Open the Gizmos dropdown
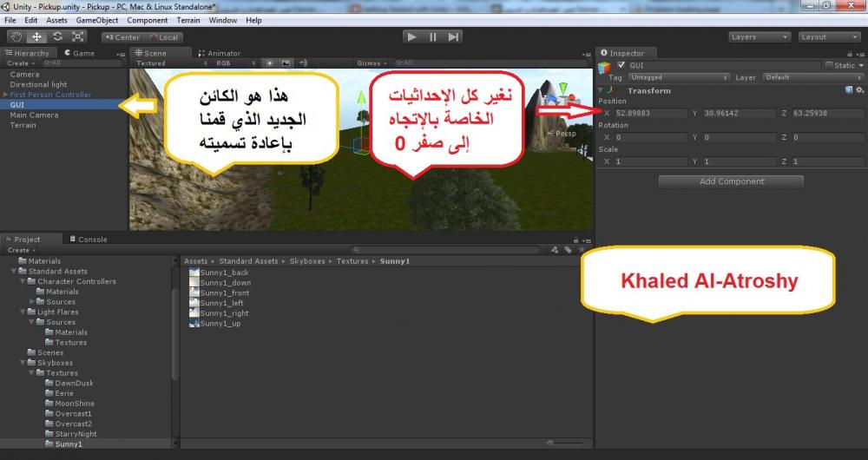868x460 pixels. tap(372, 63)
